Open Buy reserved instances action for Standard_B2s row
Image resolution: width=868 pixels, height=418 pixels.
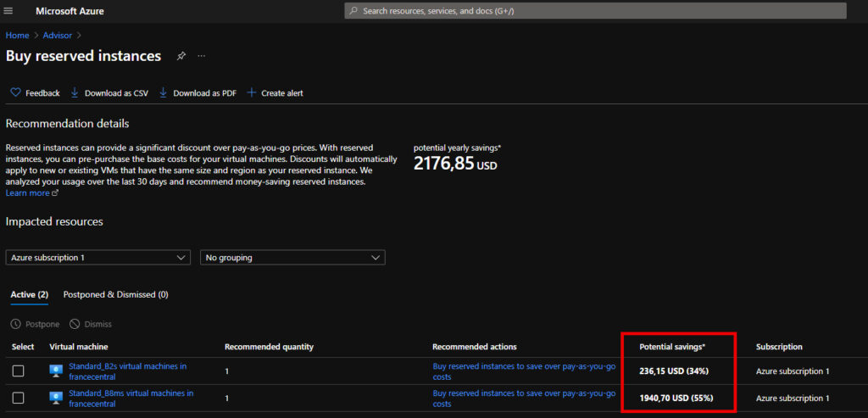pos(524,371)
